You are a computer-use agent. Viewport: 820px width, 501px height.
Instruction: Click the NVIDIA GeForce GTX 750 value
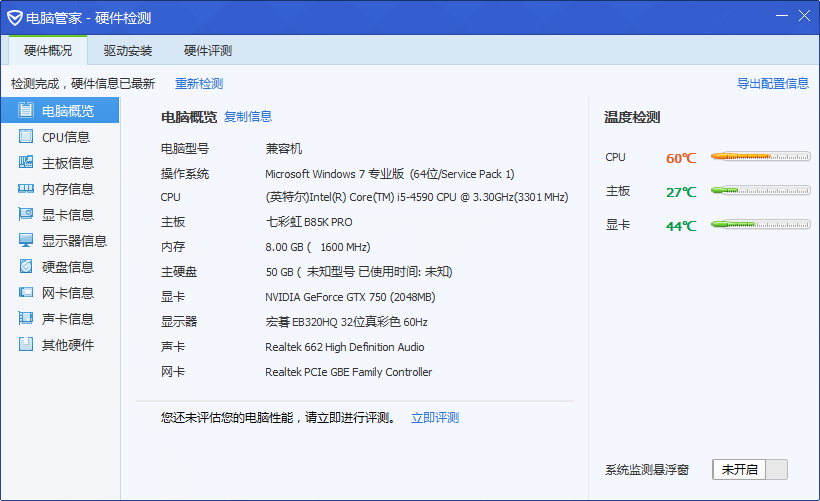[350, 297]
